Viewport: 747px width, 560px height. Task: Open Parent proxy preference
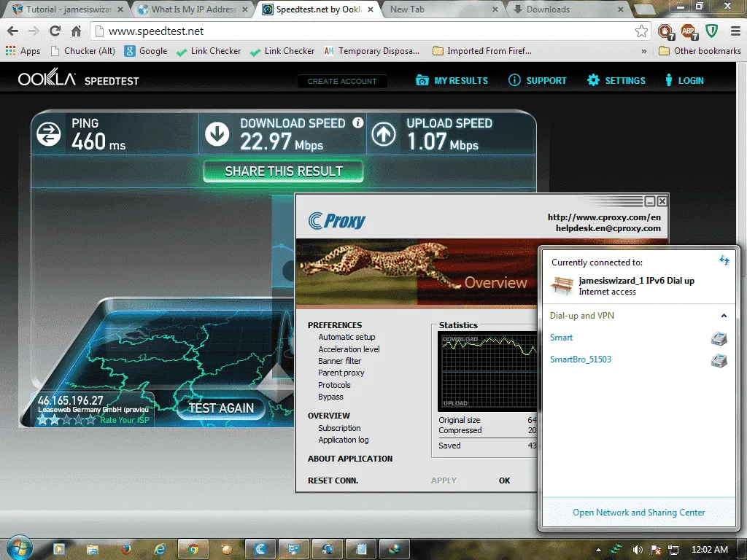point(341,373)
